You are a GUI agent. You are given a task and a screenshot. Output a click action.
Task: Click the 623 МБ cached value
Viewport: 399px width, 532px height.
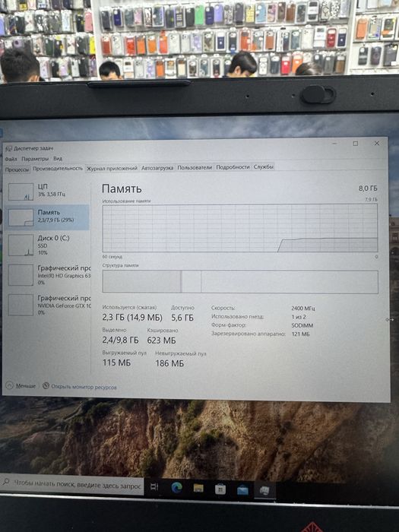(x=161, y=340)
